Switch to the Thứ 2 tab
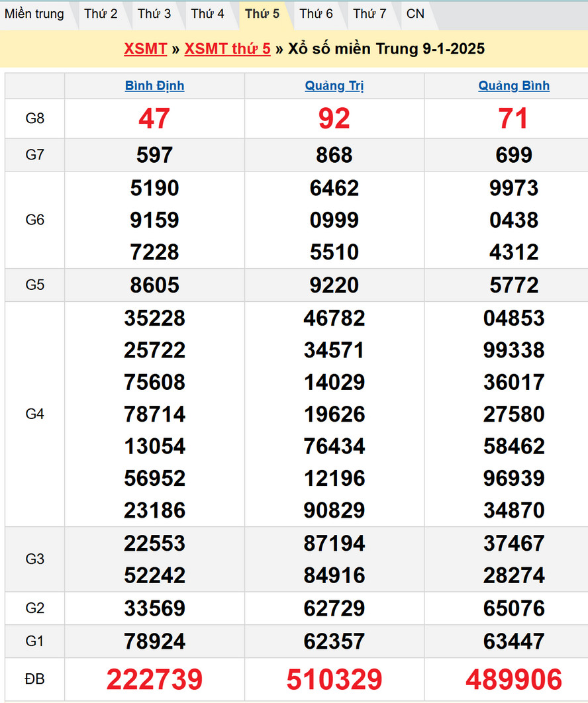 [x=101, y=14]
